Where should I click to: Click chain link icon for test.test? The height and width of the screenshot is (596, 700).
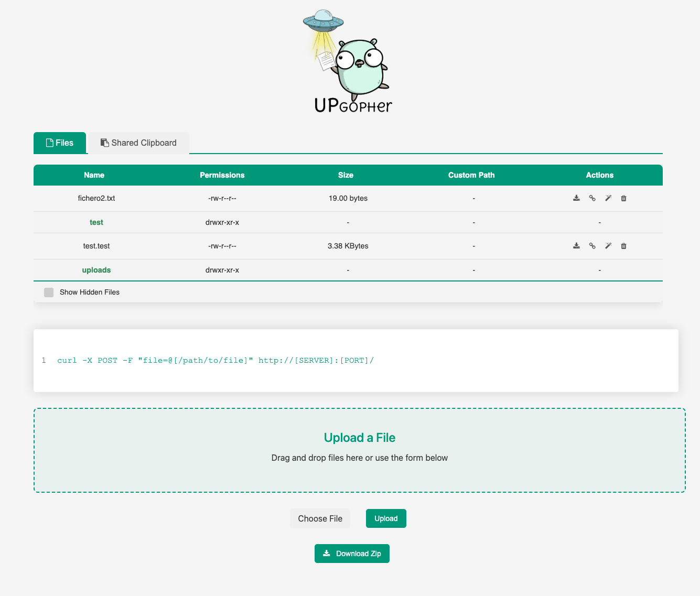click(x=592, y=246)
